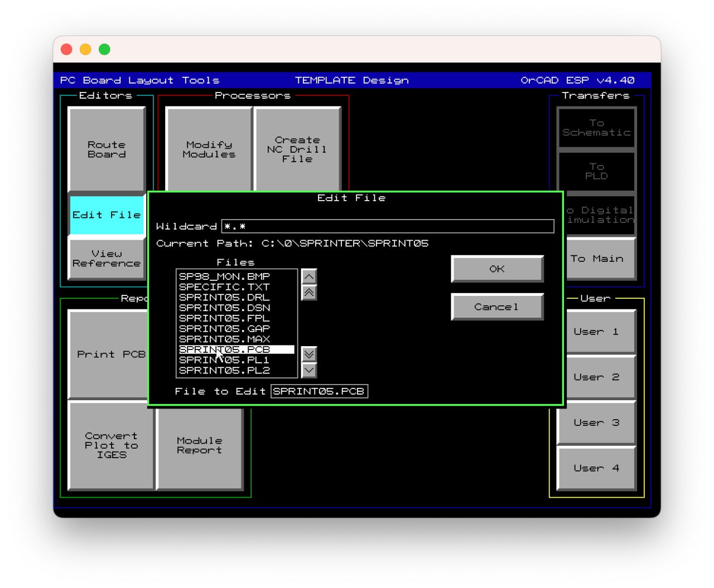Click the page up double-arrow button

309,293
